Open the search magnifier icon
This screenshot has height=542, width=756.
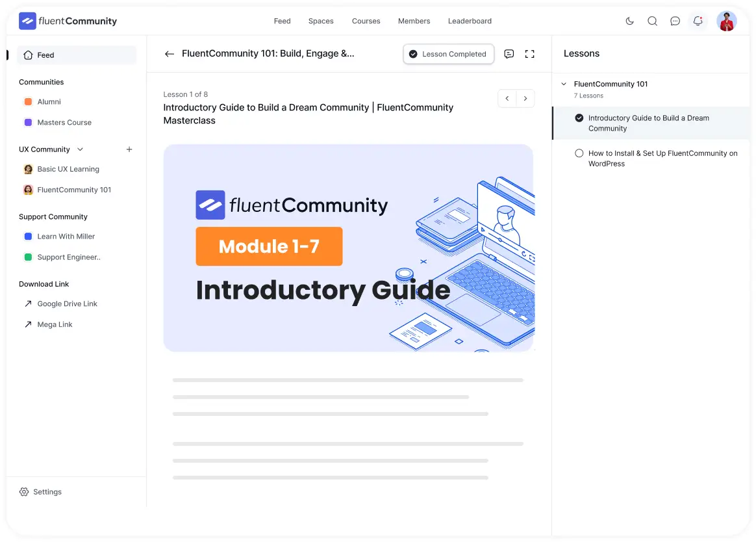click(652, 21)
